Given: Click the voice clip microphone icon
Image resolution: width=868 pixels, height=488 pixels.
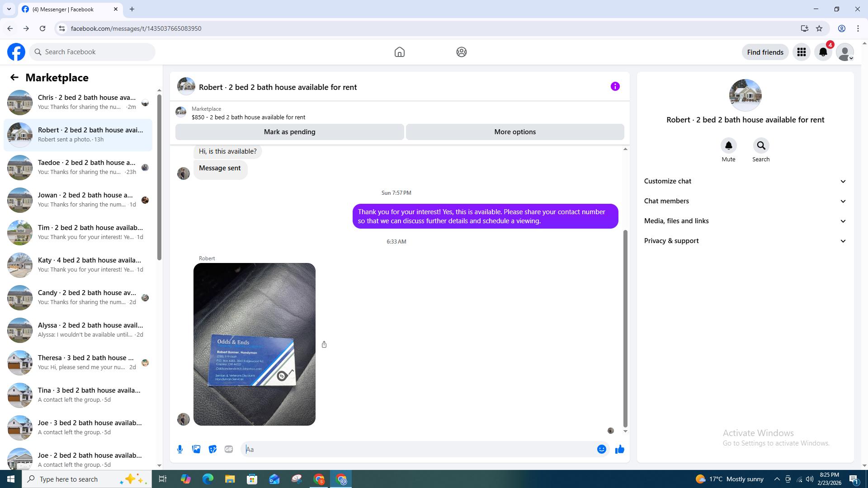Looking at the screenshot, I should pos(180,449).
